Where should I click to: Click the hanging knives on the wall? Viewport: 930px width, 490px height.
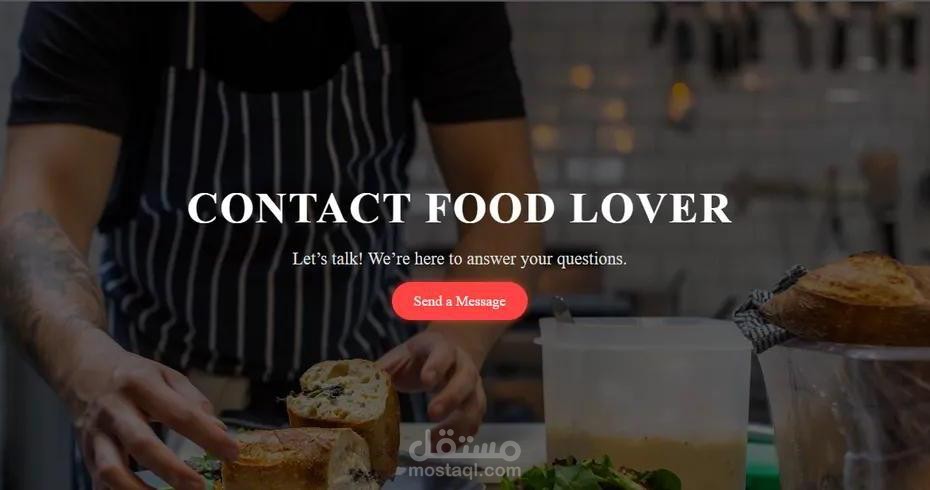(789, 36)
